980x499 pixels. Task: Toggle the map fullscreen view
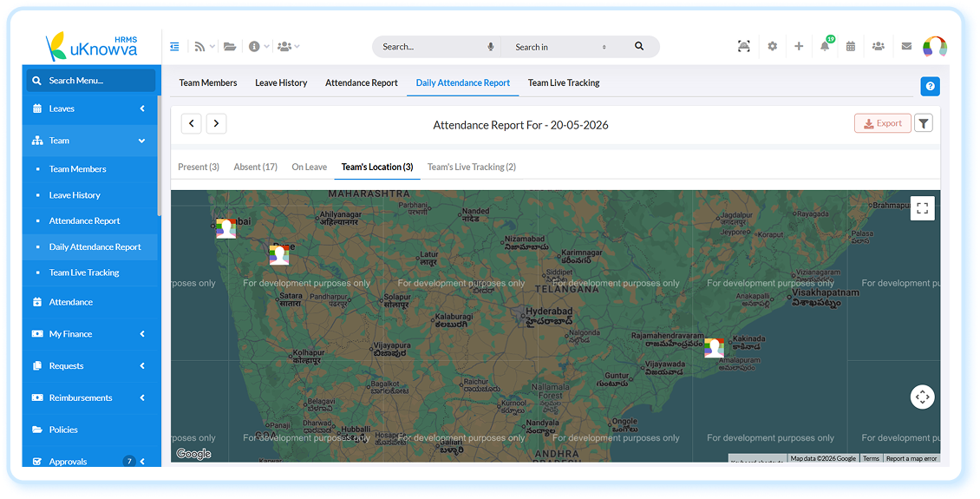coord(923,209)
